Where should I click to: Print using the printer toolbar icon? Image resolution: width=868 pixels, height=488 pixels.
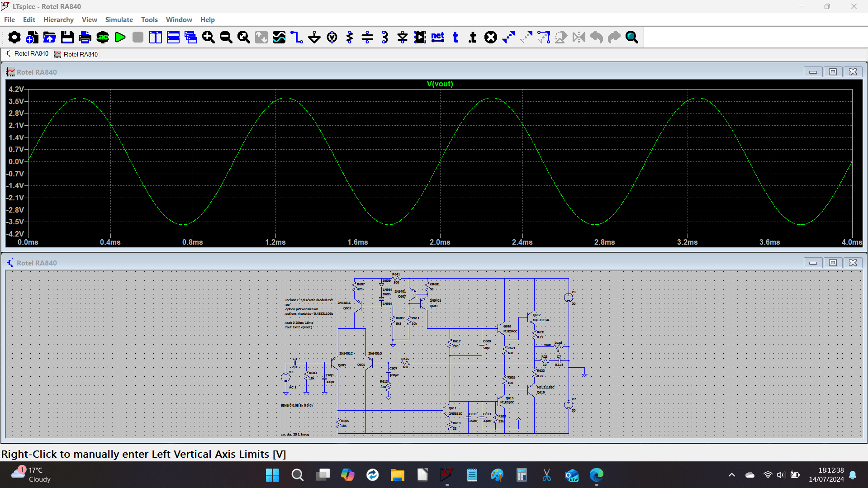pyautogui.click(x=85, y=37)
